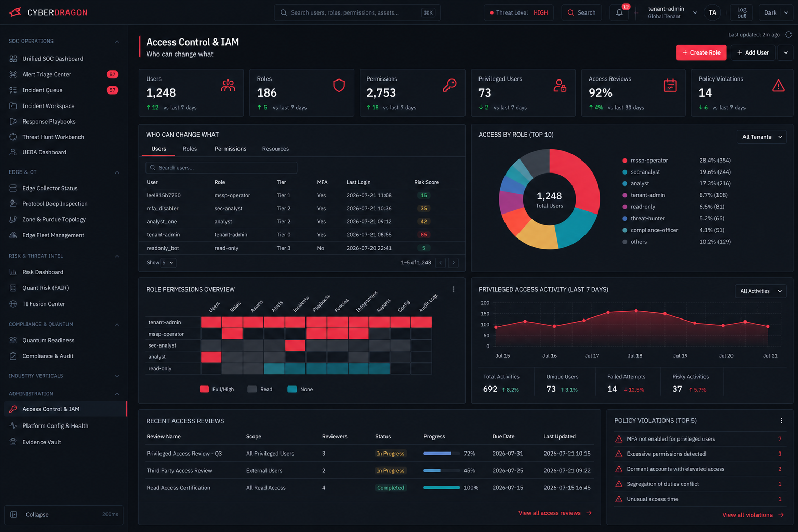Click the MFA not enabled violation row

tap(698, 439)
